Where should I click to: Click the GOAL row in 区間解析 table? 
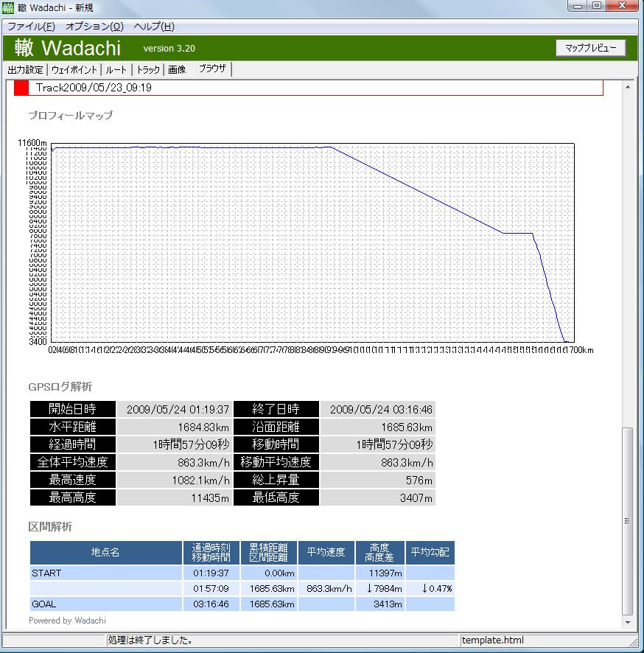point(105,604)
